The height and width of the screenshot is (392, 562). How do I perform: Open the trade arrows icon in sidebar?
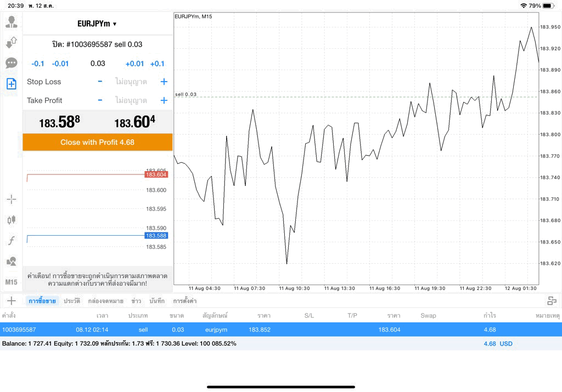pyautogui.click(x=11, y=43)
